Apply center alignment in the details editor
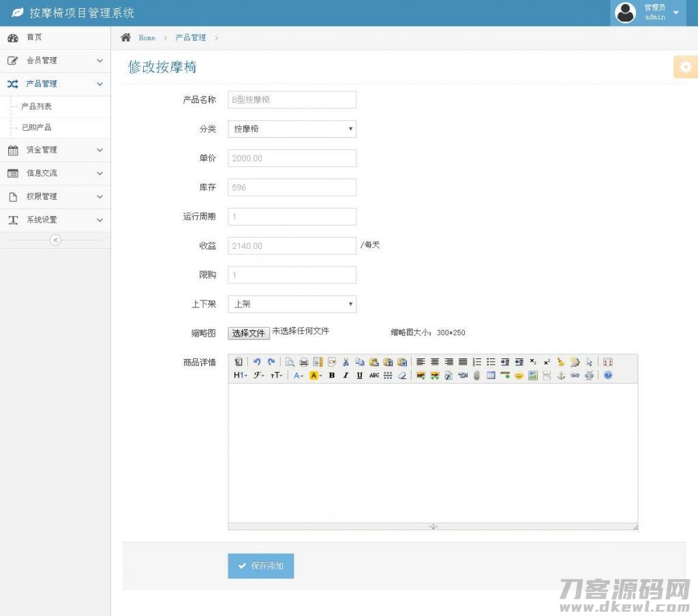The height and width of the screenshot is (616, 698). click(x=434, y=362)
